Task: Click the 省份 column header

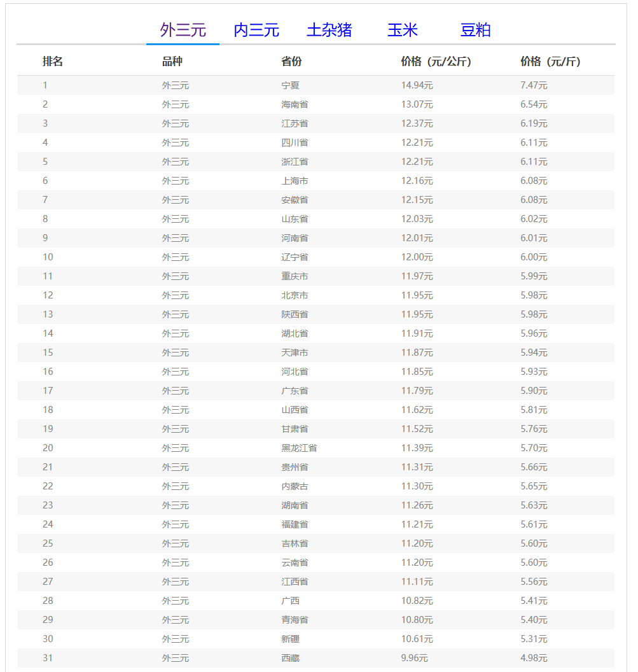Action: tap(291, 62)
